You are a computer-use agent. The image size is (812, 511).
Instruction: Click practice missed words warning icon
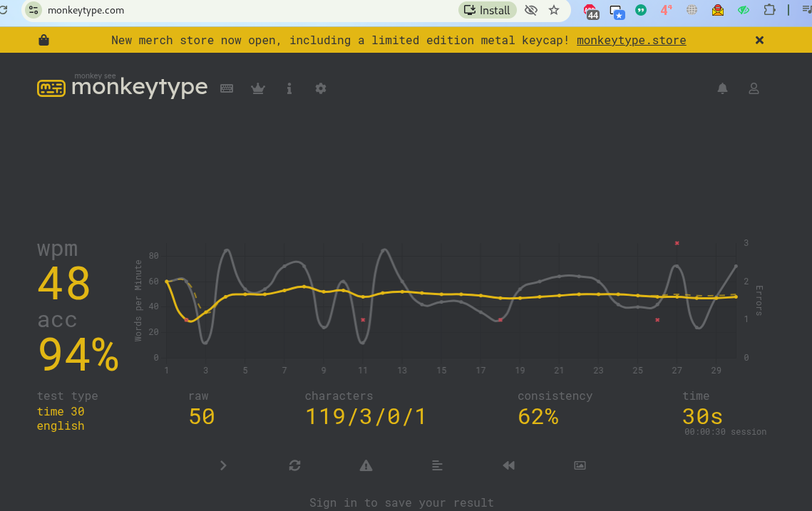(366, 465)
